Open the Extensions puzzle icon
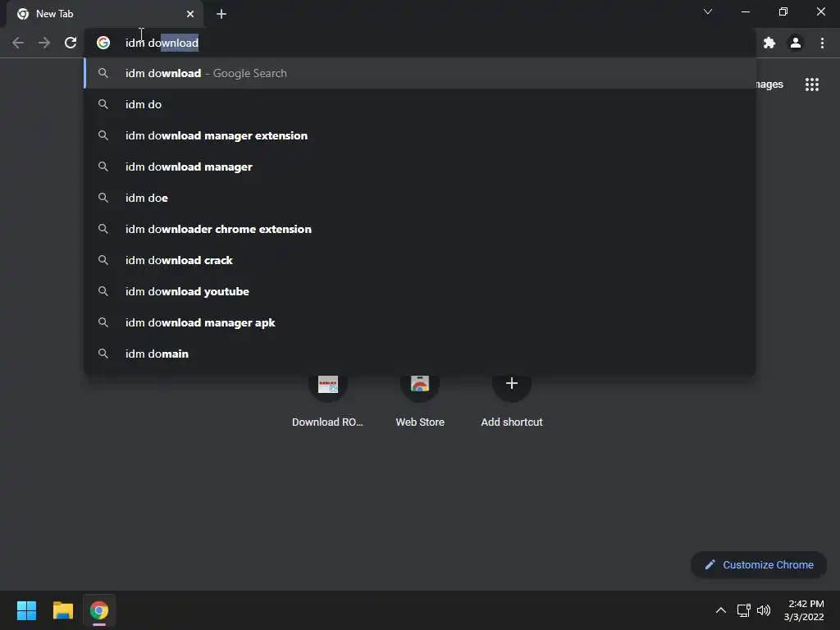 (769, 43)
